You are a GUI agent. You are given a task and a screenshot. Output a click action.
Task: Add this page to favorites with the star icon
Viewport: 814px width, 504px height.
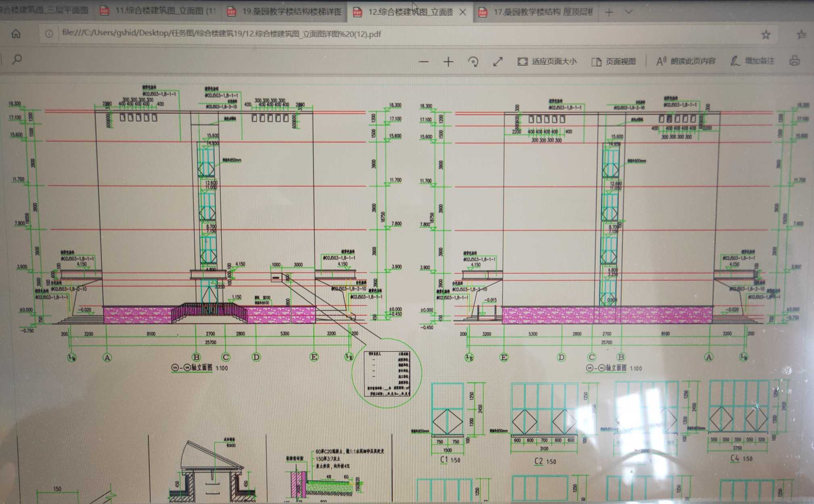point(766,35)
